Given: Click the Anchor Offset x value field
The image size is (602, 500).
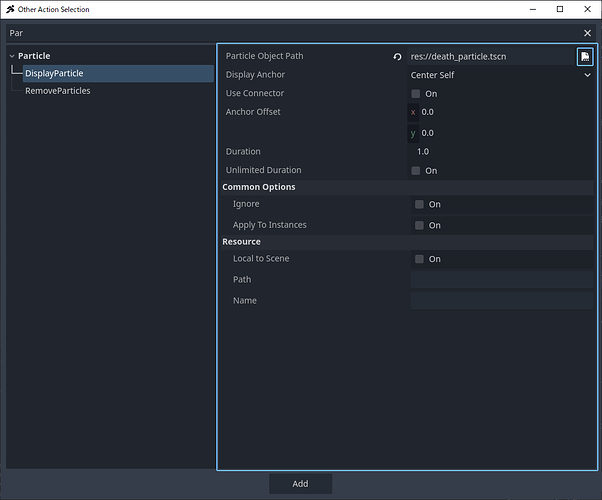Looking at the screenshot, I should point(505,112).
